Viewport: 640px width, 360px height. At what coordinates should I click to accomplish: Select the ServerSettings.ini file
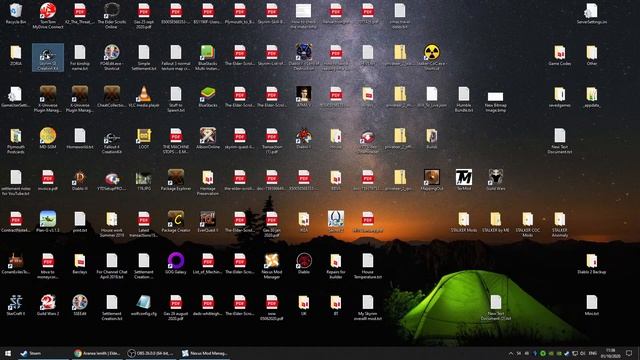click(x=591, y=13)
